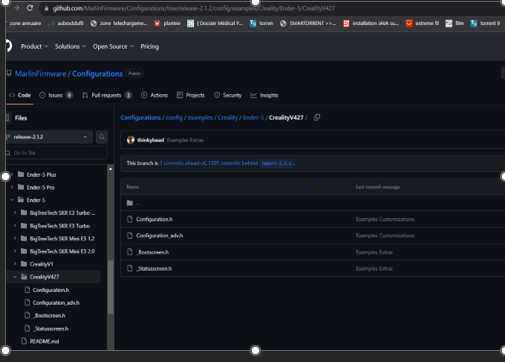Screen dimensions: 505x362
Task: Open the Product dropdown menu
Action: (34, 46)
